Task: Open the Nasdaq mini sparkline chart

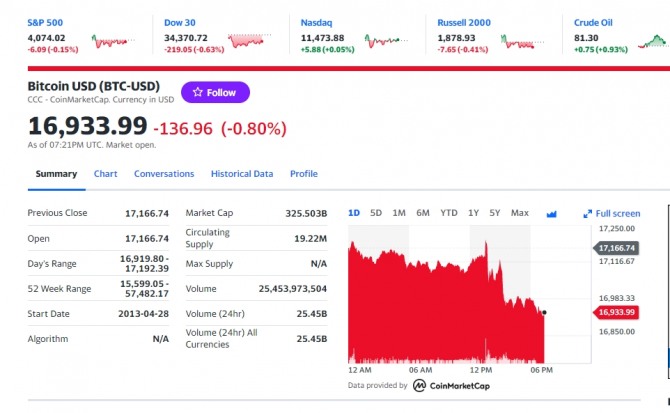Action: [x=386, y=41]
